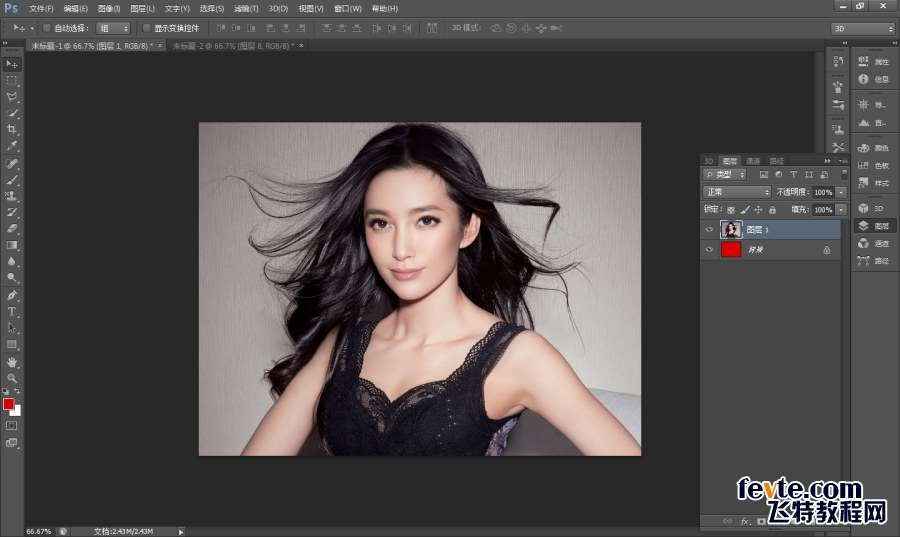
Task: Select the red 背景 layer thumbnail
Action: coord(731,250)
